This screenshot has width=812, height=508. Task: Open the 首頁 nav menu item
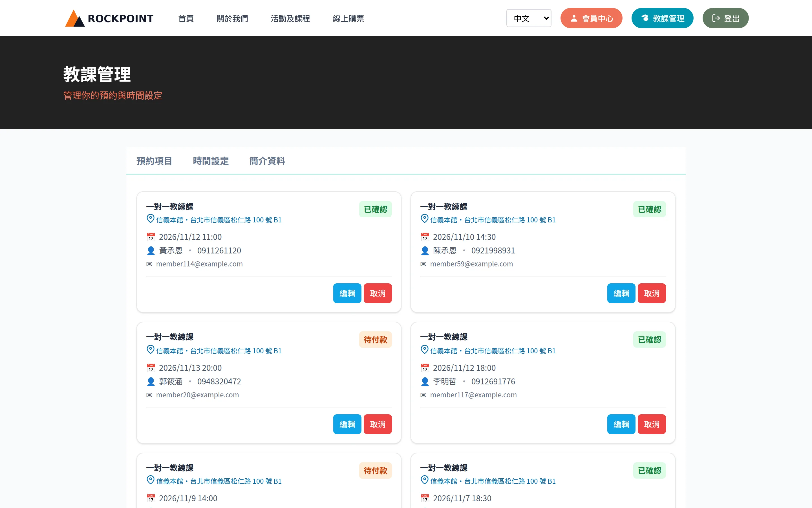coord(186,18)
